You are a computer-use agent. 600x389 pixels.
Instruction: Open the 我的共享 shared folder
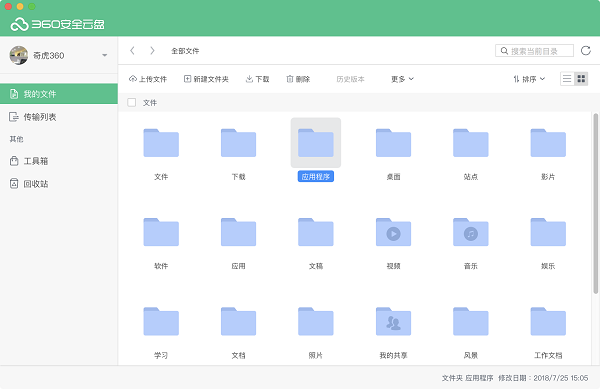pyautogui.click(x=393, y=321)
